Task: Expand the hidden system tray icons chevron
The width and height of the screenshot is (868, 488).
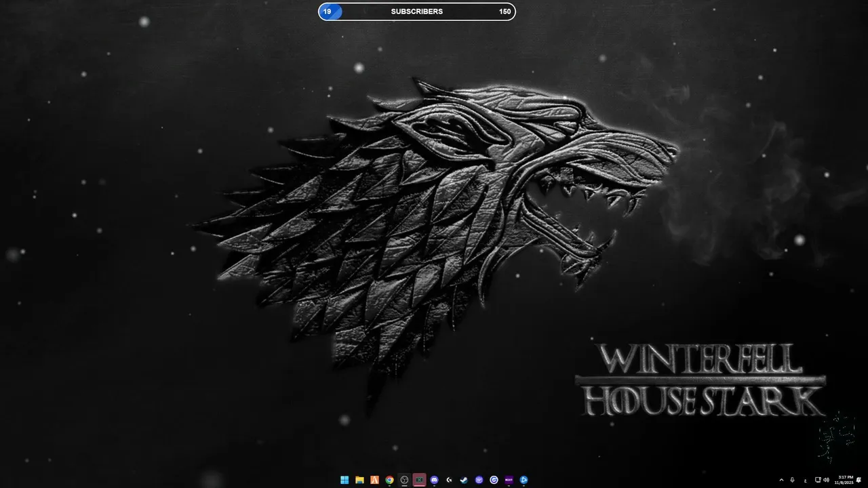Action: [x=781, y=480]
